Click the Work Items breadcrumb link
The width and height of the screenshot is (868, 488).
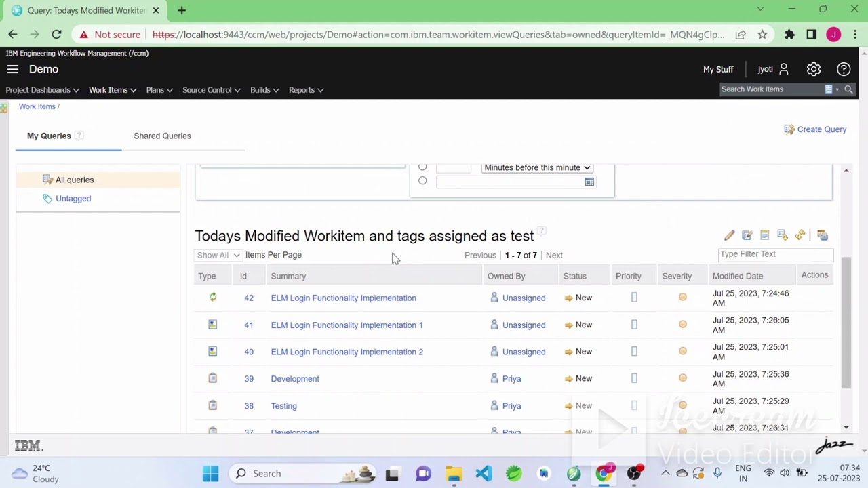pyautogui.click(x=37, y=106)
